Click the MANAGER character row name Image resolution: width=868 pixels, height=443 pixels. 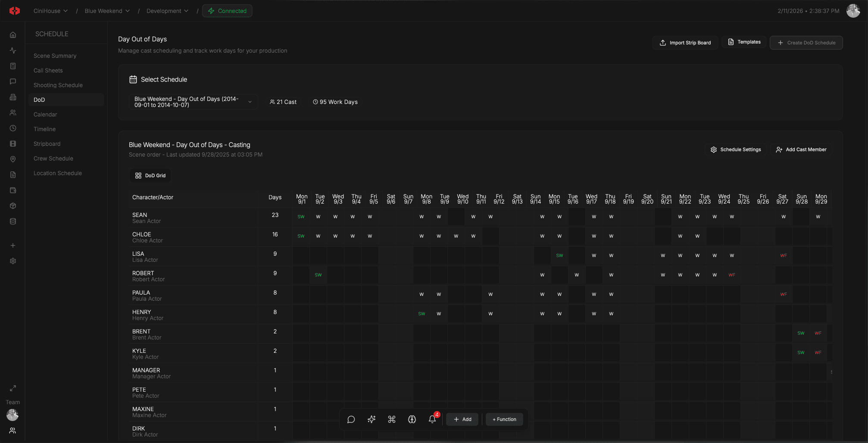146,370
